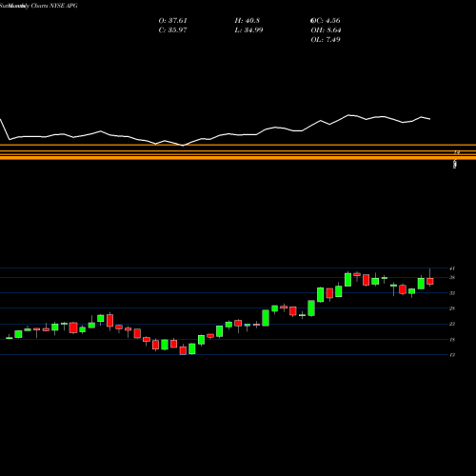Click the 'OC: 4.56' reading
This screenshot has width=476, height=476.
(326, 21)
